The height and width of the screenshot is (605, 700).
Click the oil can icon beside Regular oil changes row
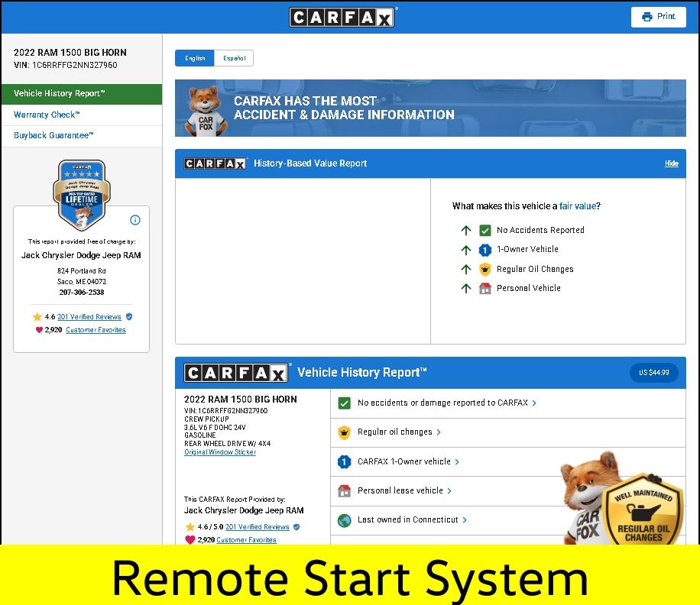click(x=344, y=432)
